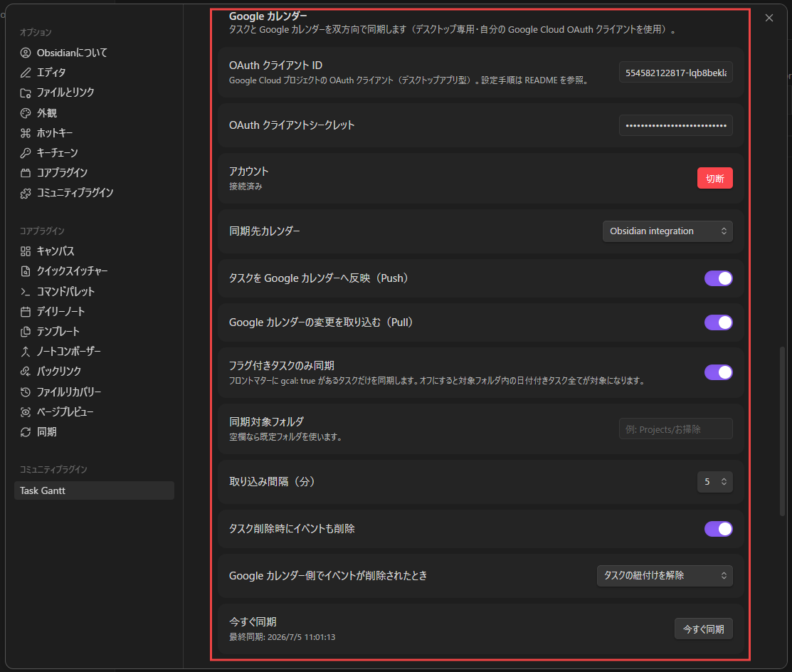Click the テンプレート copy icon
The width and height of the screenshot is (792, 672).
pyautogui.click(x=25, y=332)
